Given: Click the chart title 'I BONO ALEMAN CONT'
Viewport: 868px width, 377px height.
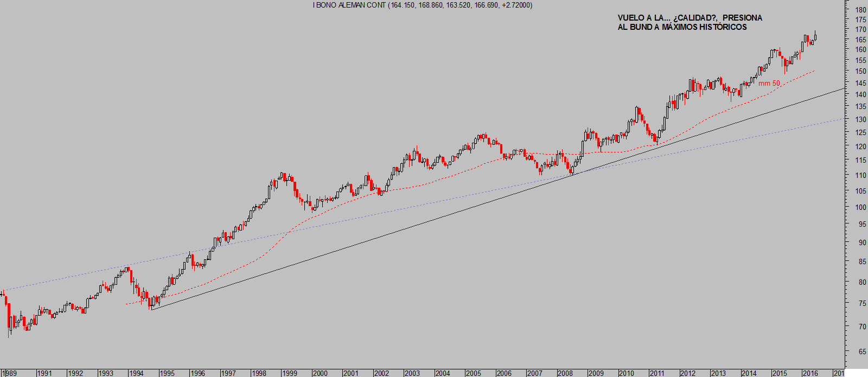Looking at the screenshot, I should [349, 5].
